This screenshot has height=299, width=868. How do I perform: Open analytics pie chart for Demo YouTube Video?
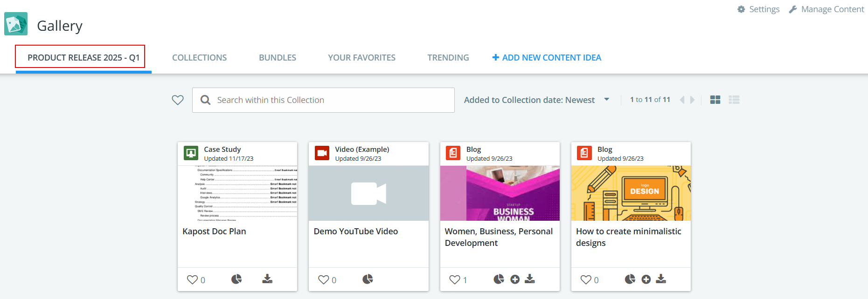[368, 279]
